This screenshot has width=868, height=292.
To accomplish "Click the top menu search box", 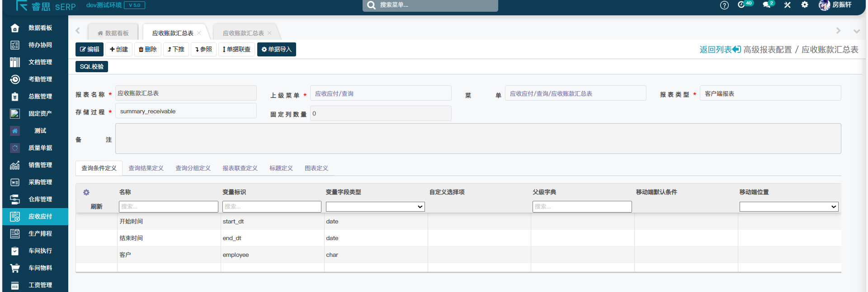I will pyautogui.click(x=430, y=5).
